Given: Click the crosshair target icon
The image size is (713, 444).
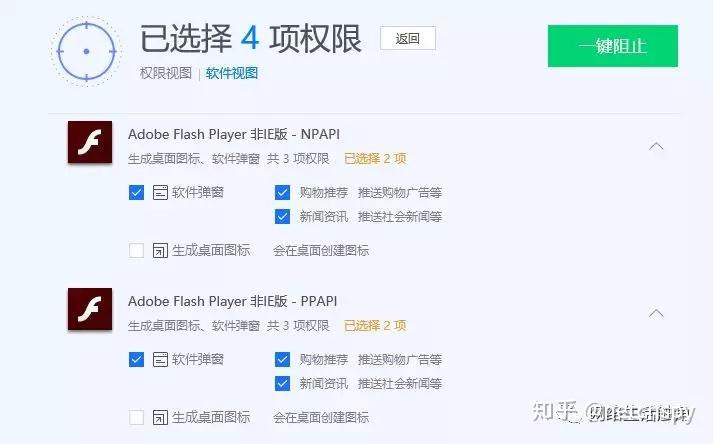Looking at the screenshot, I should point(86,51).
